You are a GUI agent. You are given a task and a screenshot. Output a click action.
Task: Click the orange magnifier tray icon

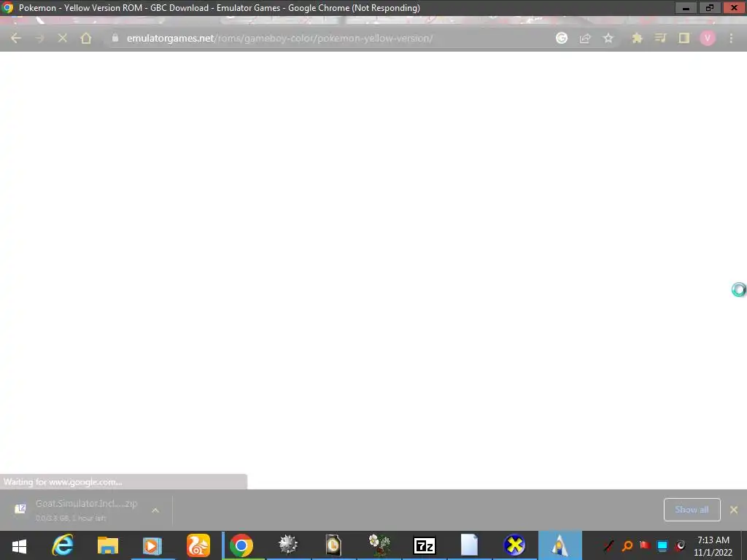click(x=627, y=545)
